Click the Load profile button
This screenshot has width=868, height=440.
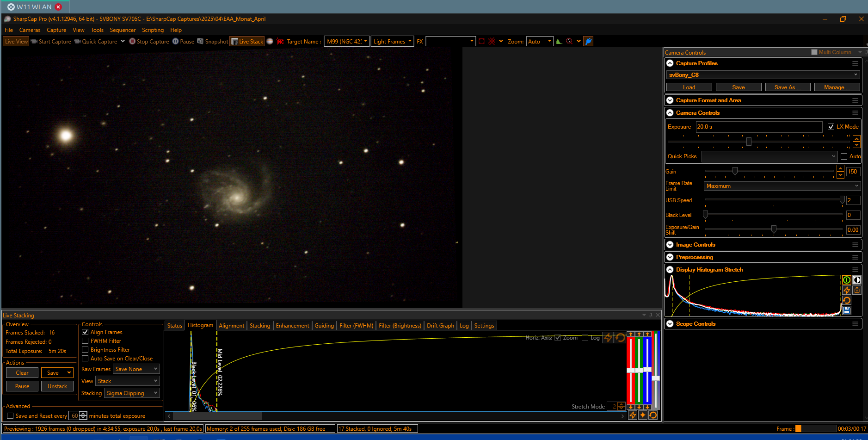coord(689,87)
